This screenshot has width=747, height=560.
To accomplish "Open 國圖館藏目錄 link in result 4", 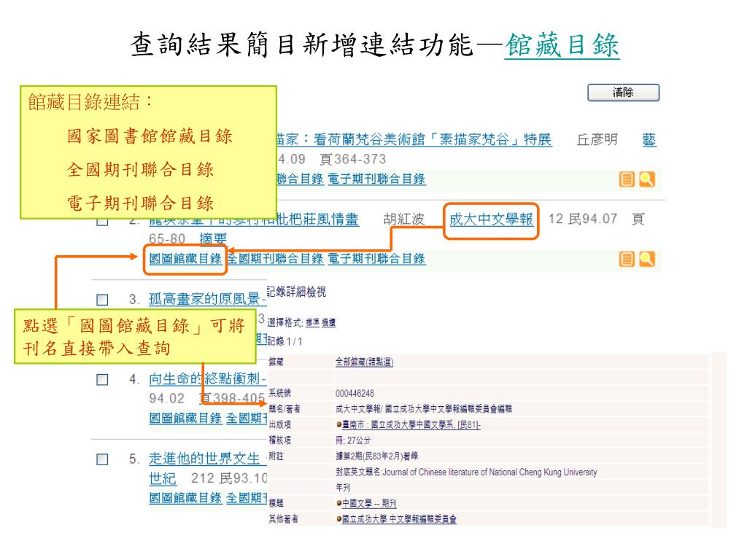I will click(185, 418).
